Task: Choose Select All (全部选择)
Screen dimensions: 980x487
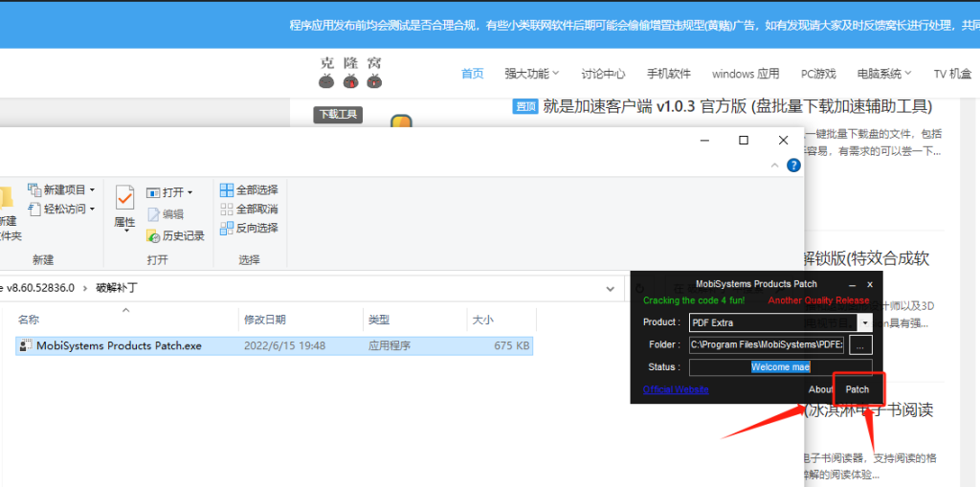Action: [x=249, y=190]
